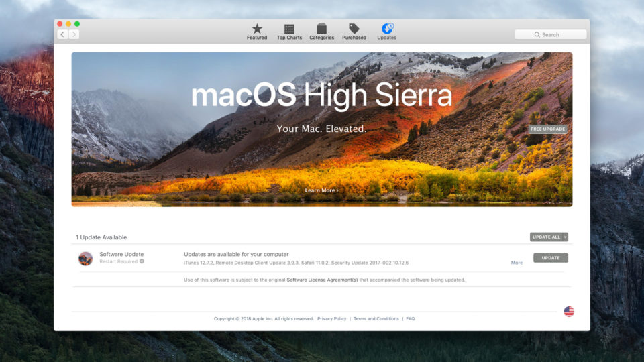Expand the Update All dropdown arrow
The height and width of the screenshot is (362, 644).
(565, 237)
